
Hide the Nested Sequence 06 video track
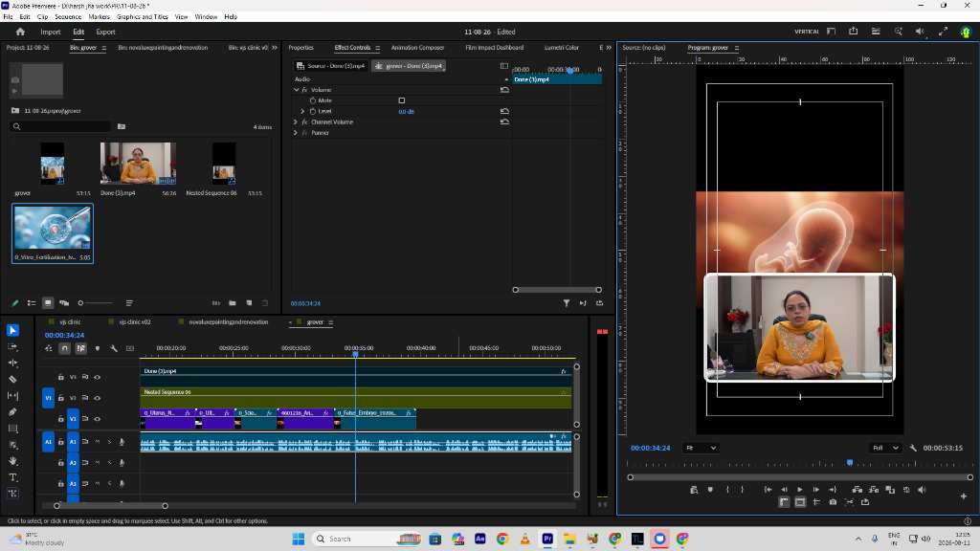pyautogui.click(x=98, y=398)
